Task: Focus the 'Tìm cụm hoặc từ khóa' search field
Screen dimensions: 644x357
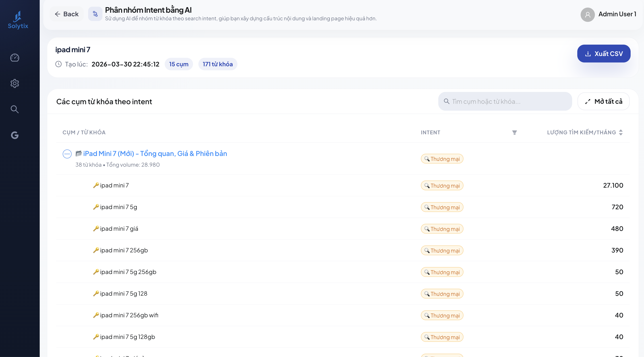Action: [x=505, y=101]
